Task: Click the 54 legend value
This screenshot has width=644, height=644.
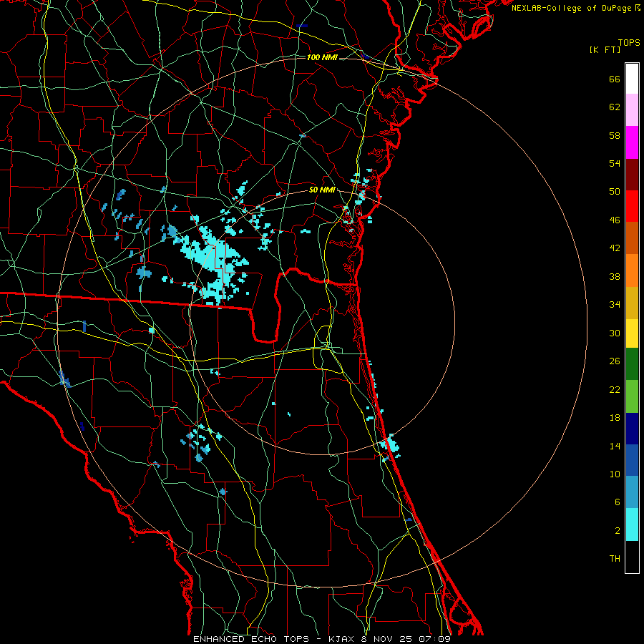Action: [615, 163]
